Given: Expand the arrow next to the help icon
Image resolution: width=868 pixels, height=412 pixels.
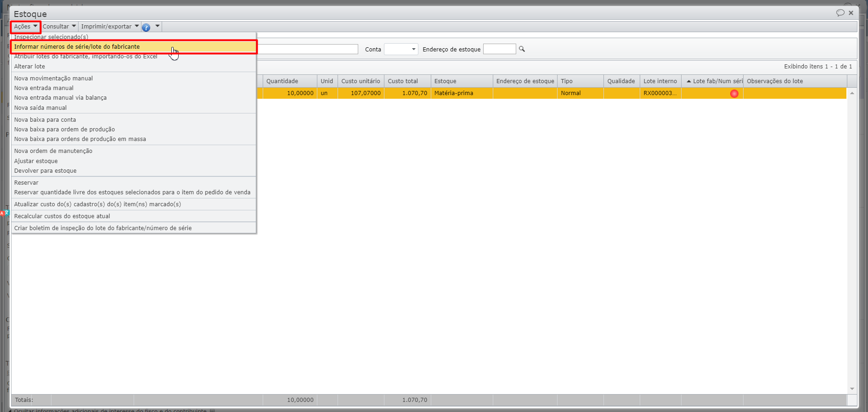Looking at the screenshot, I should pos(157,26).
